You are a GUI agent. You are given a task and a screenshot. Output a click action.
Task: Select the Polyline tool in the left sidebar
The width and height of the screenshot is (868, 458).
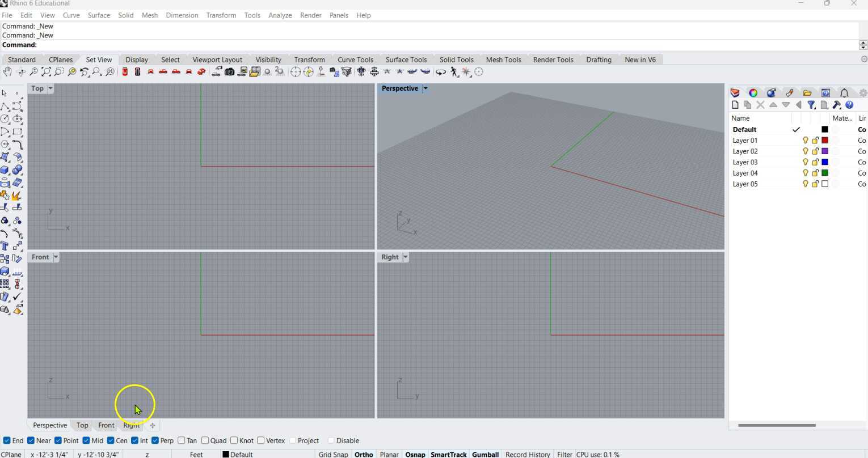click(5, 106)
